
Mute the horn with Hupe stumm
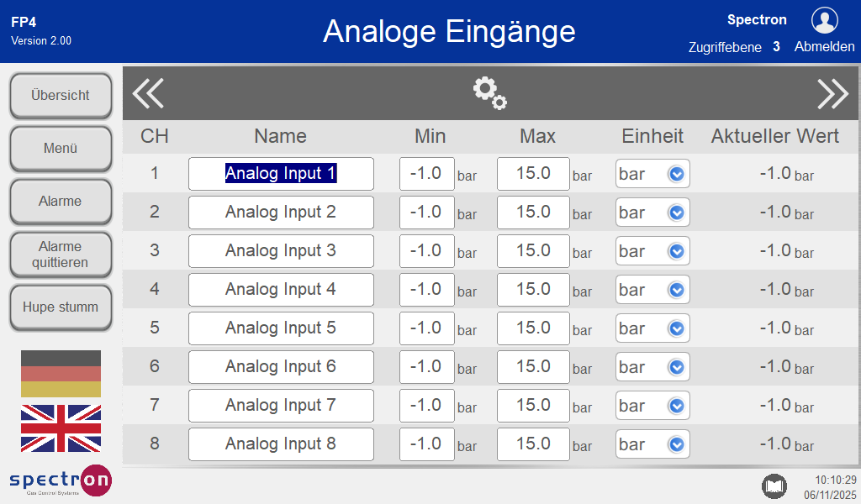pyautogui.click(x=61, y=307)
